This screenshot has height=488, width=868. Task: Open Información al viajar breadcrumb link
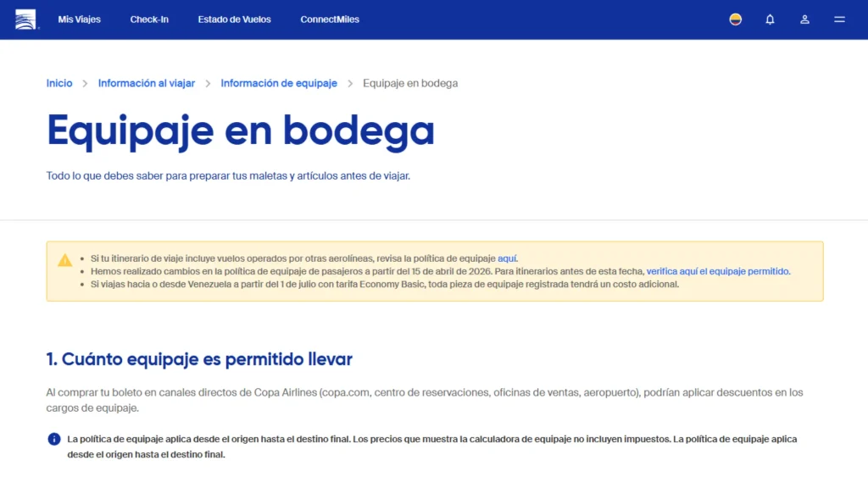click(x=147, y=83)
